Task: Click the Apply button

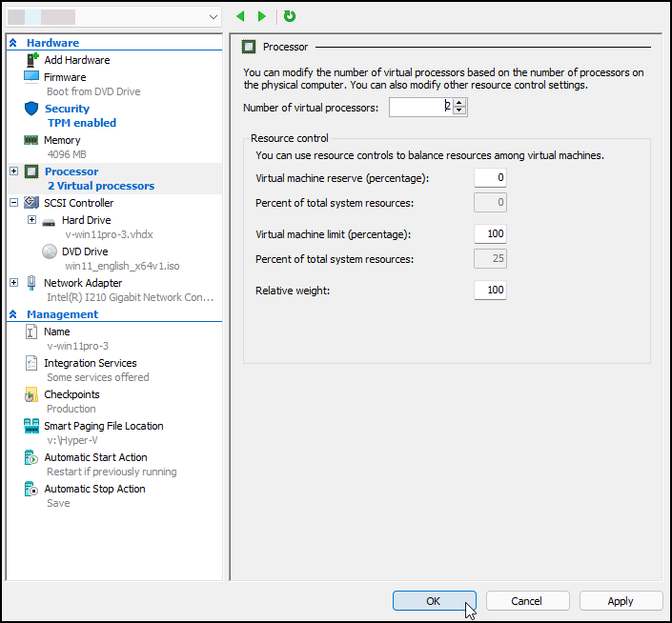Action: coord(621,601)
